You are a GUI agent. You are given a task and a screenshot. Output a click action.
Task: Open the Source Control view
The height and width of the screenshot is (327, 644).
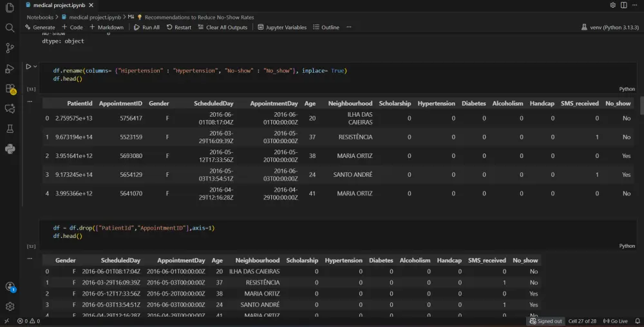tap(10, 48)
